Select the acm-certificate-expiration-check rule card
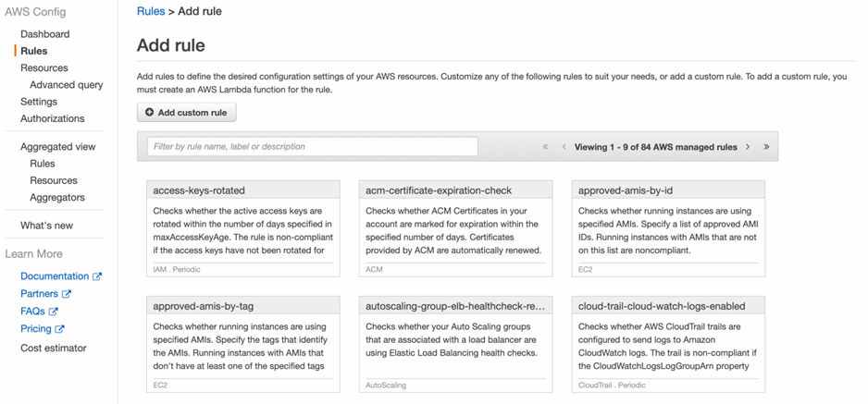 tap(455, 228)
